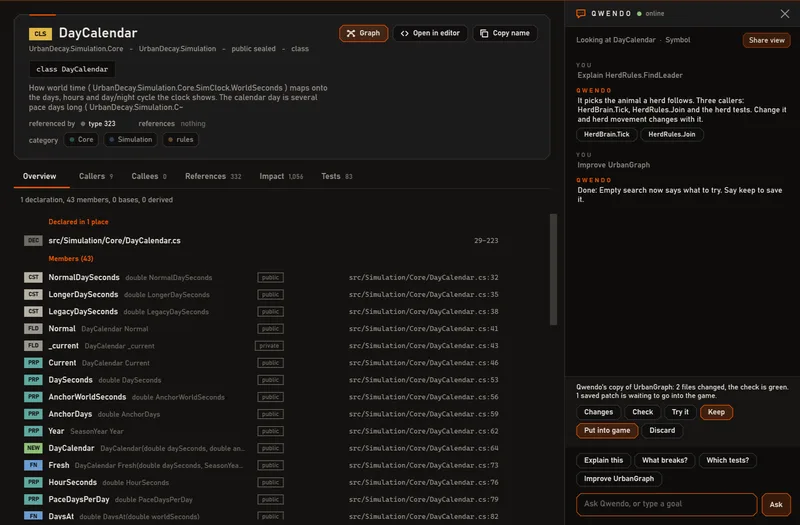
Task: Click the Check button
Action: pyautogui.click(x=642, y=412)
